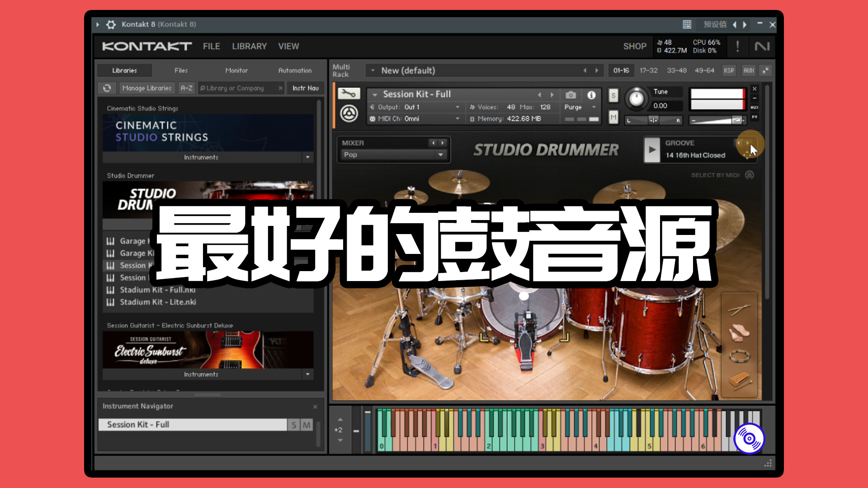Adjust the Tune knob
This screenshot has height=488, width=868.
[636, 99]
